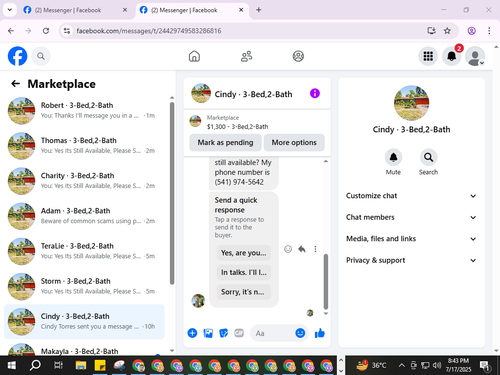
Task: Open a new browser tab
Action: pyautogui.click(x=259, y=10)
